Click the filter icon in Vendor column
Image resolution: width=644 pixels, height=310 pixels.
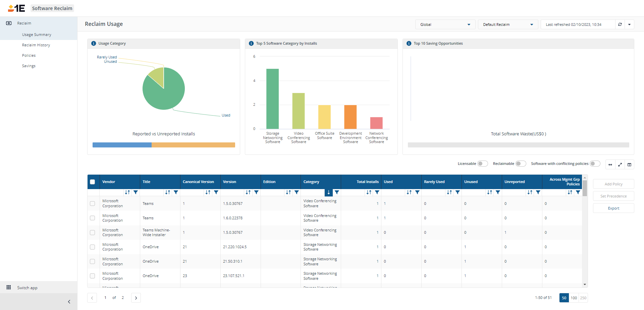pos(136,192)
